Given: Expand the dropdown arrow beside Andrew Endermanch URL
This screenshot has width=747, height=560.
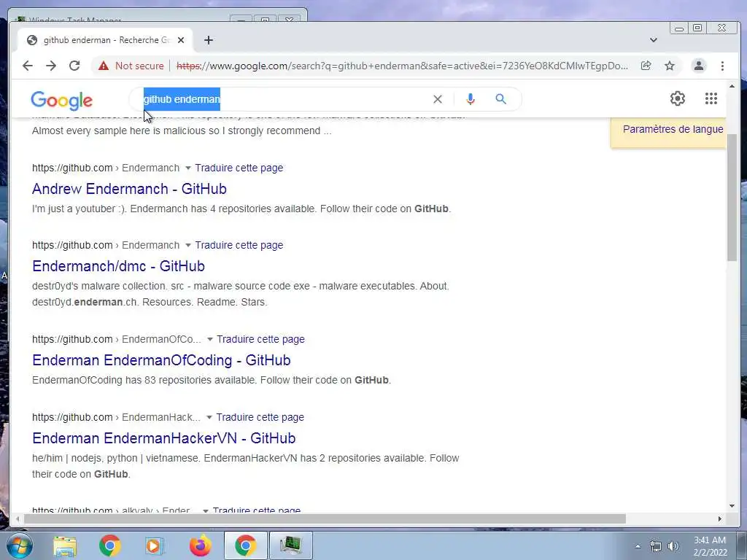Looking at the screenshot, I should (187, 168).
